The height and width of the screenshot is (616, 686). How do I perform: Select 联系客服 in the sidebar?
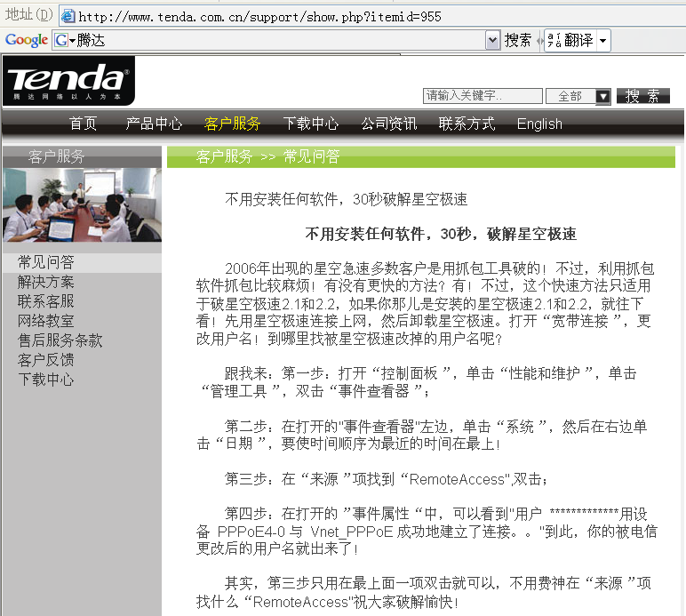(46, 301)
